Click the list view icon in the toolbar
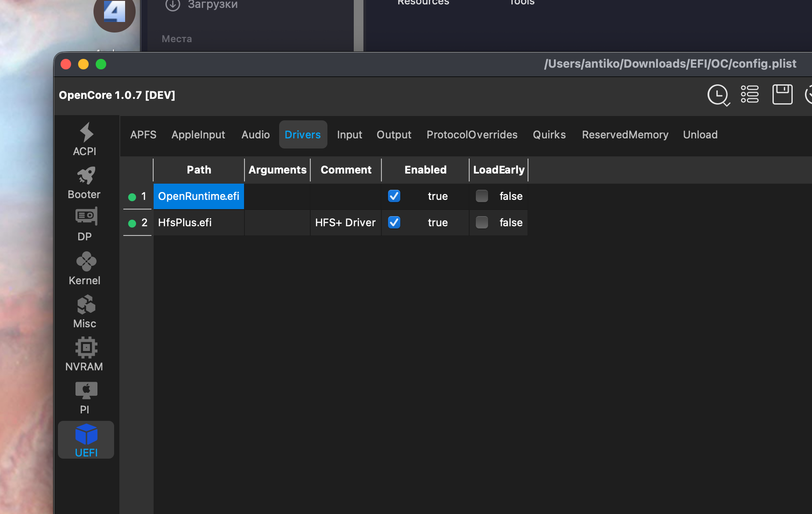812x514 pixels. pos(750,94)
